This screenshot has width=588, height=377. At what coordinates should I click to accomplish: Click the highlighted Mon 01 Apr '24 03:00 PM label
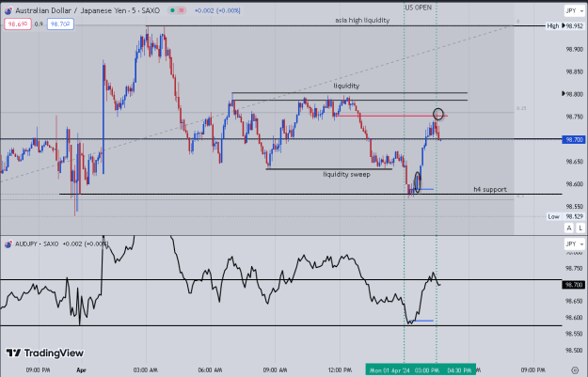coord(404,370)
